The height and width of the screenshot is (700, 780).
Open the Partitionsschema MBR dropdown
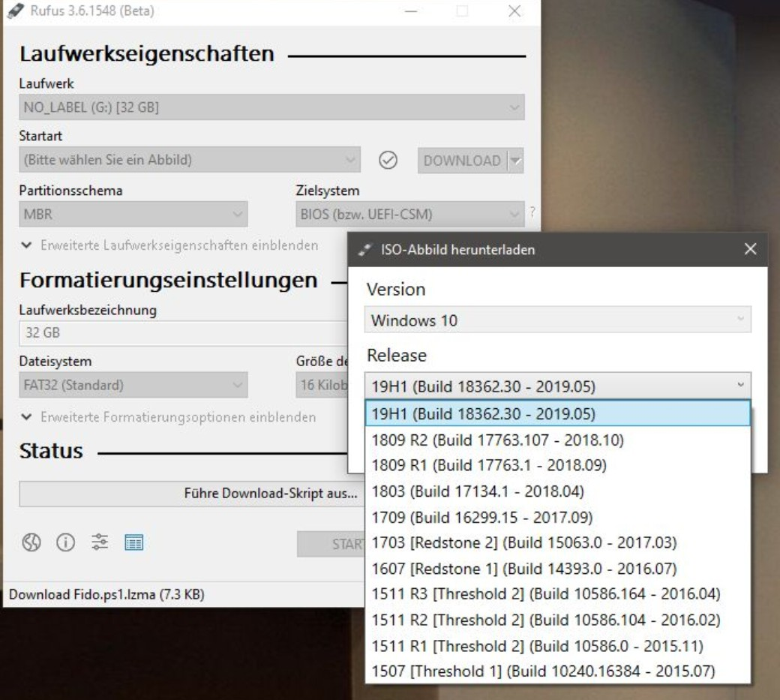pyautogui.click(x=133, y=214)
